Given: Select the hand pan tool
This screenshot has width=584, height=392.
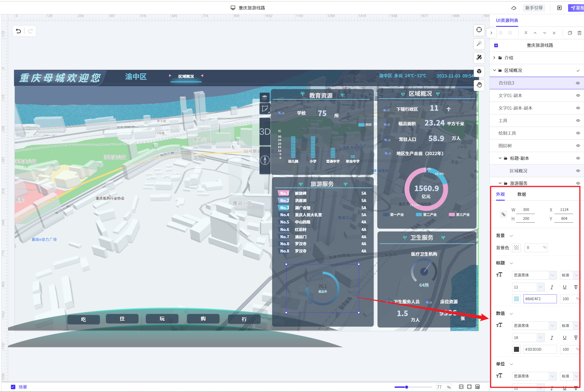Looking at the screenshot, I should pyautogui.click(x=479, y=85).
